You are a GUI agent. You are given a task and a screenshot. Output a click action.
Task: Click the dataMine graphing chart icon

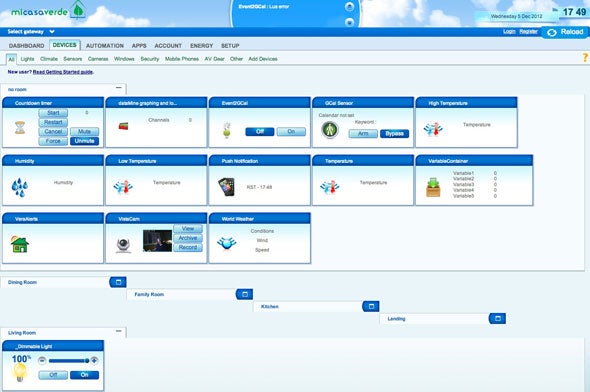pos(123,126)
